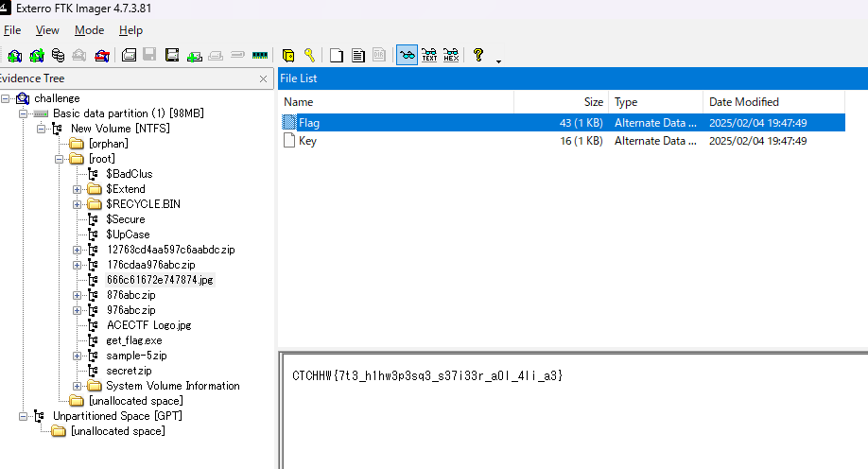Click the greyed Remove Evidence Item icon
This screenshot has width=868, height=469.
tap(79, 56)
